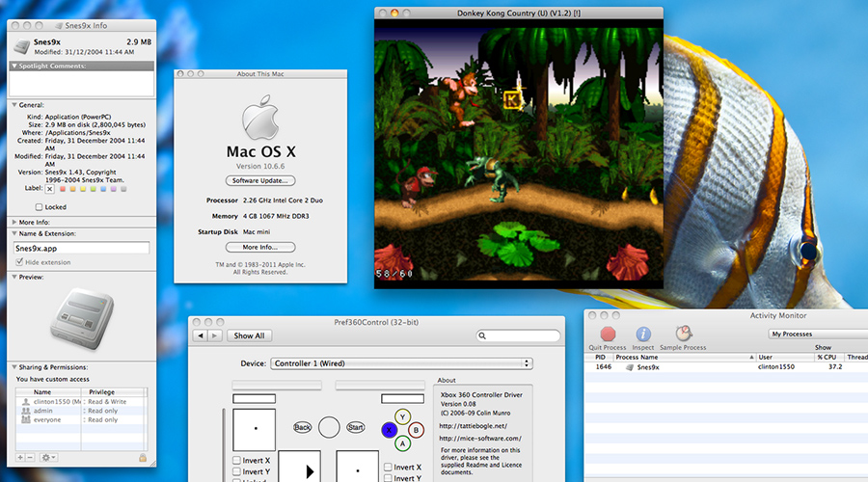Click the Start oval on controller diagram
Viewport: 868px width, 482px height.
355,427
